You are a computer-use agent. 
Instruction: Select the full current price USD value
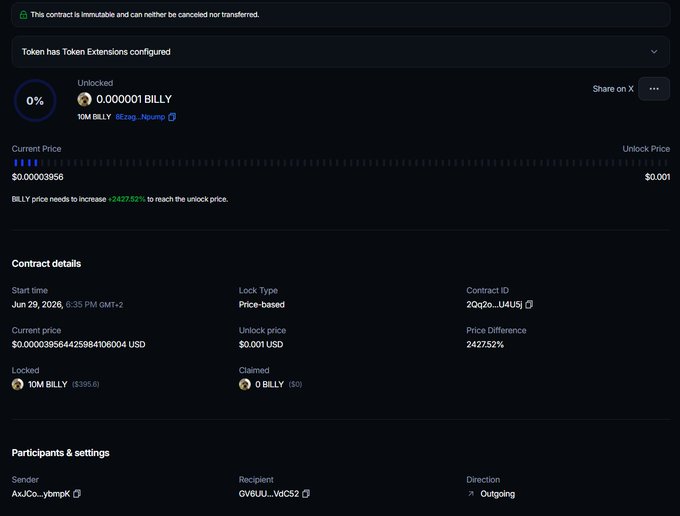click(78, 344)
